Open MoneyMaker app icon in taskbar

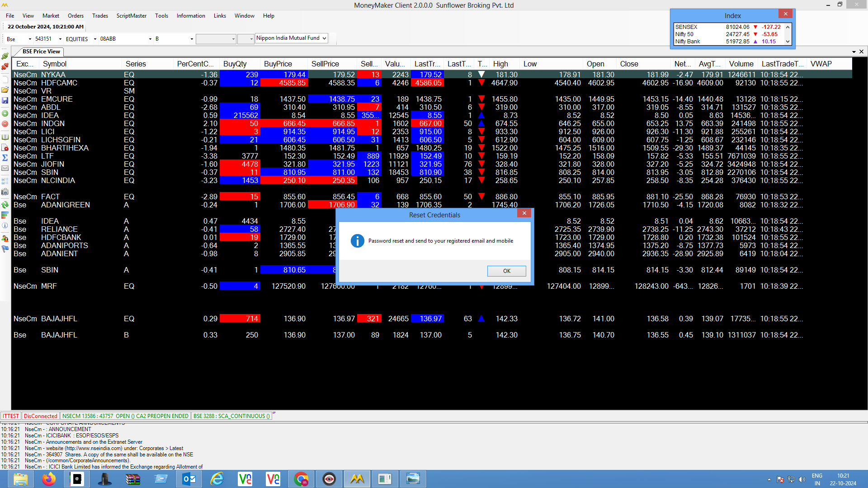point(357,479)
